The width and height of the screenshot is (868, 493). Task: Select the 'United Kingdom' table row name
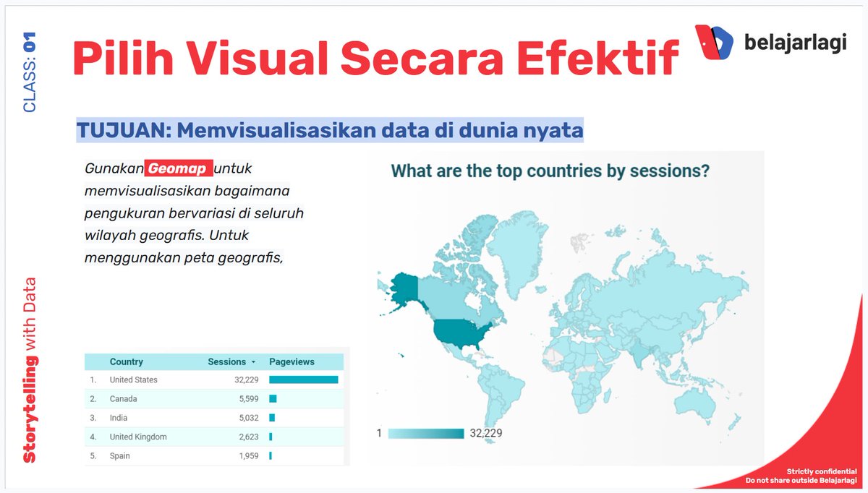138,437
